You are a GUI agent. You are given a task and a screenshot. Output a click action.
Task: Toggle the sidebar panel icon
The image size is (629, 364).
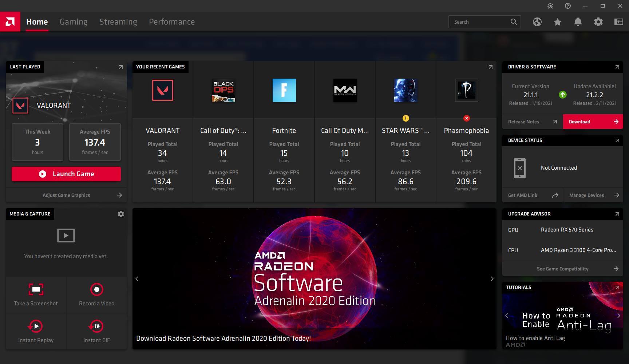click(x=618, y=22)
